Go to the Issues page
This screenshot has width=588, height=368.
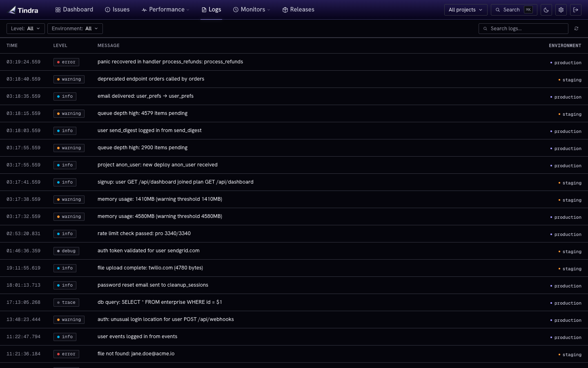(117, 9)
